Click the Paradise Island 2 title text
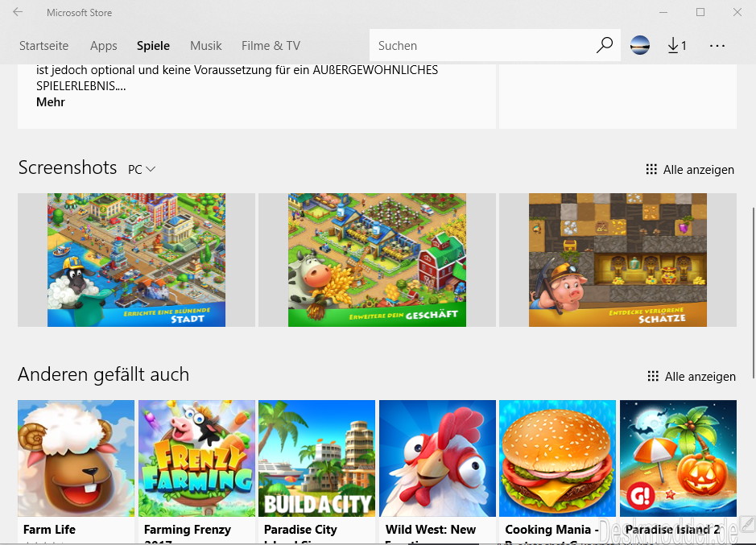This screenshot has height=545, width=756. point(672,530)
